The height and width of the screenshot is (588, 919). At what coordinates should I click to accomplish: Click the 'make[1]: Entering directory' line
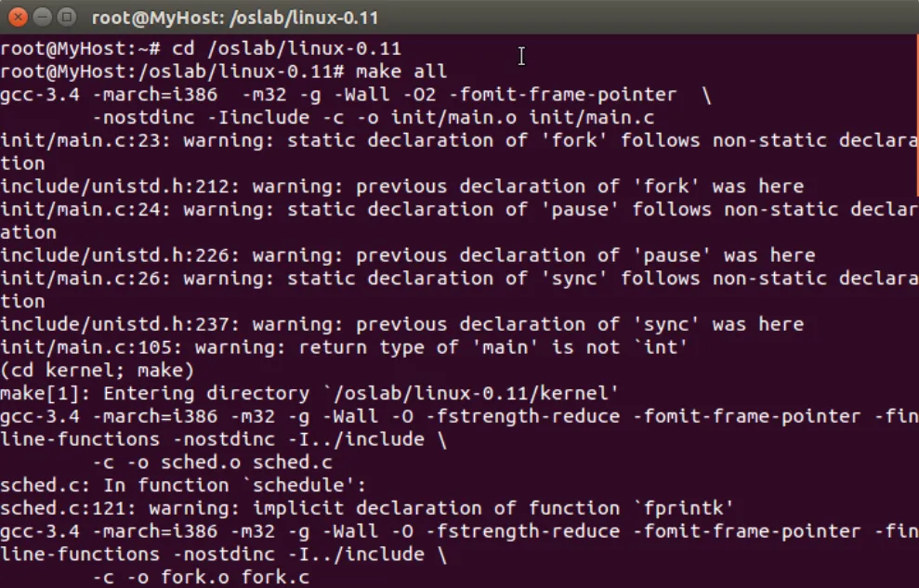click(309, 394)
